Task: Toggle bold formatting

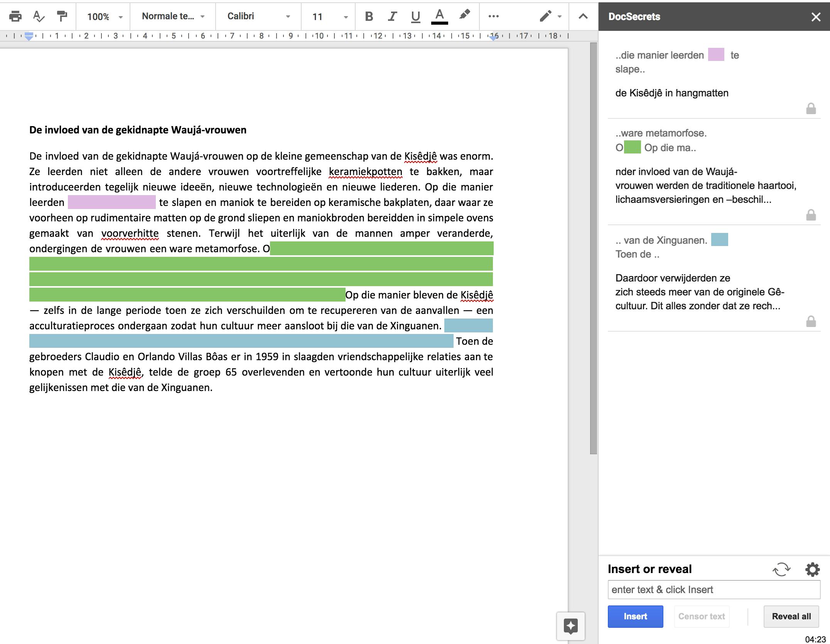Action: (x=369, y=17)
